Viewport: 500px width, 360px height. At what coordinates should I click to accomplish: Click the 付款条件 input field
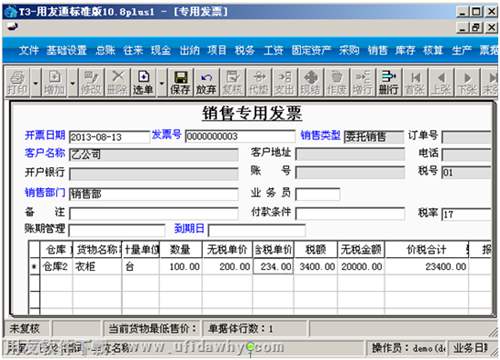tap(350, 213)
